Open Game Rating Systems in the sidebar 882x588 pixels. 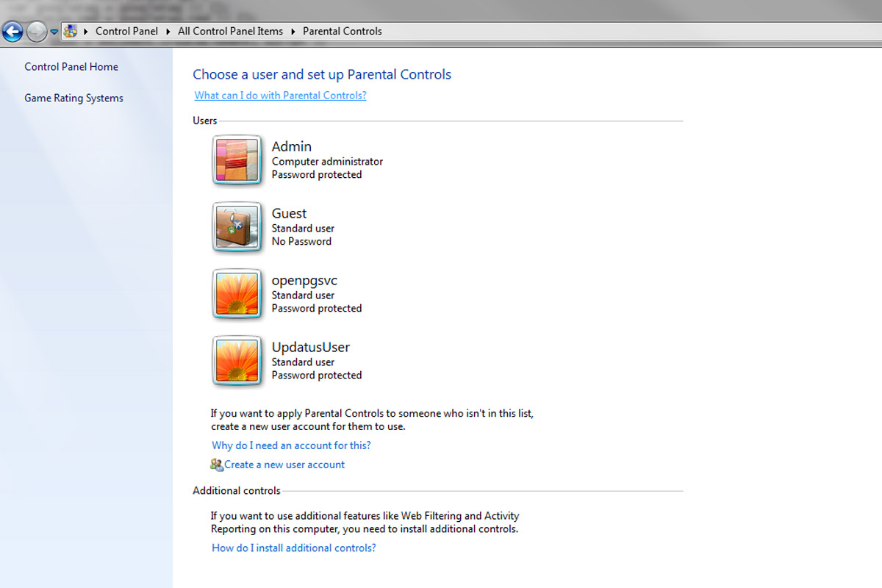point(73,98)
